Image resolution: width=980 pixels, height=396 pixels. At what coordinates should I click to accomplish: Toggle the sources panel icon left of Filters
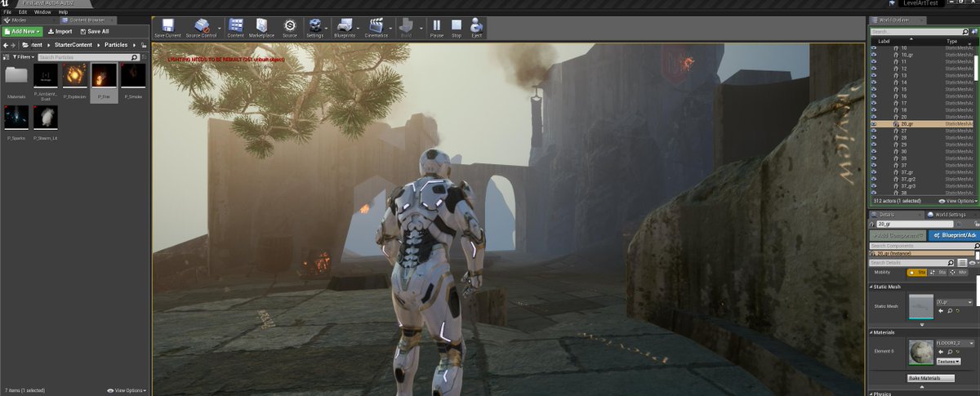7,57
